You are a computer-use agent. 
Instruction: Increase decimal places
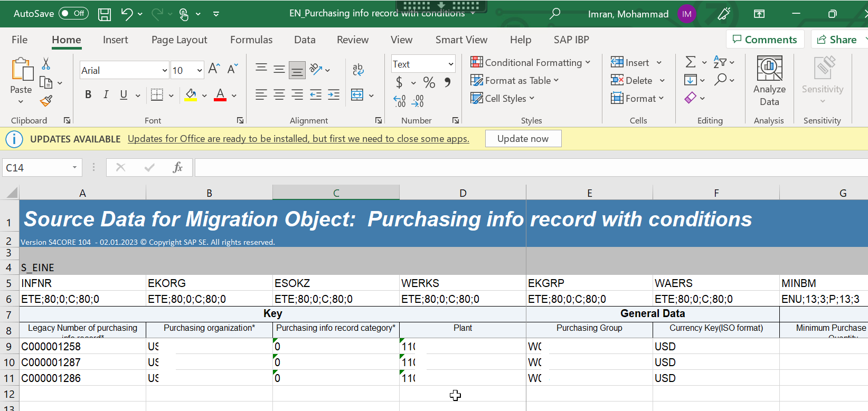click(x=400, y=101)
